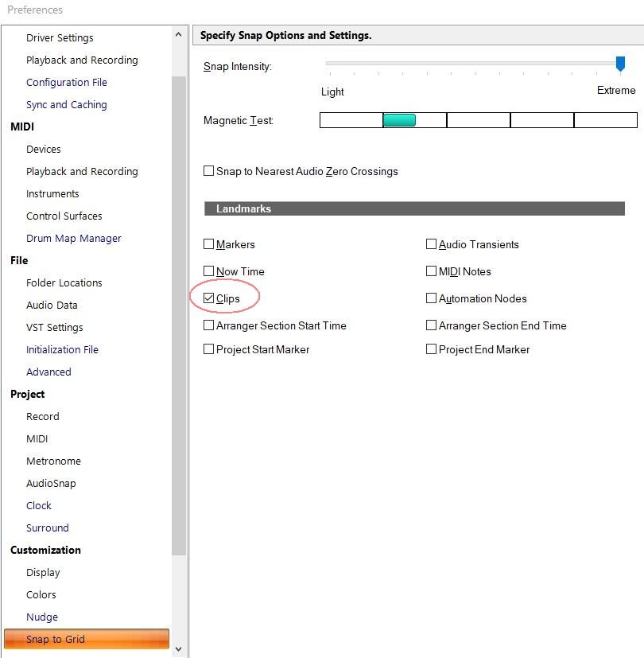Click the Snap Intensity slider handle
The width and height of the screenshot is (644, 658).
point(620,64)
